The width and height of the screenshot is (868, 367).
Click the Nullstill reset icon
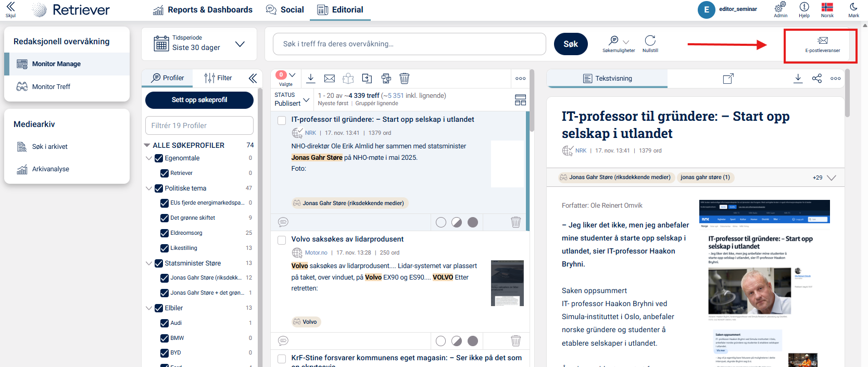tap(650, 44)
